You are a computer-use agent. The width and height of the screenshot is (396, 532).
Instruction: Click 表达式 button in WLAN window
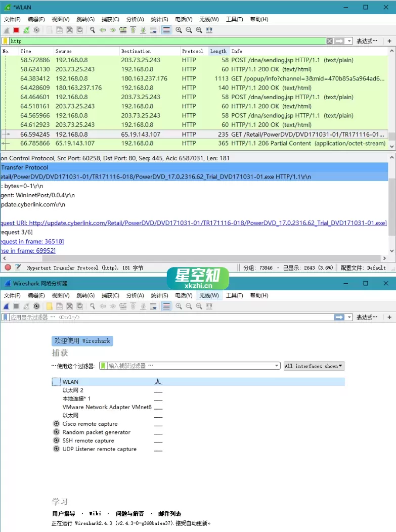367,41
